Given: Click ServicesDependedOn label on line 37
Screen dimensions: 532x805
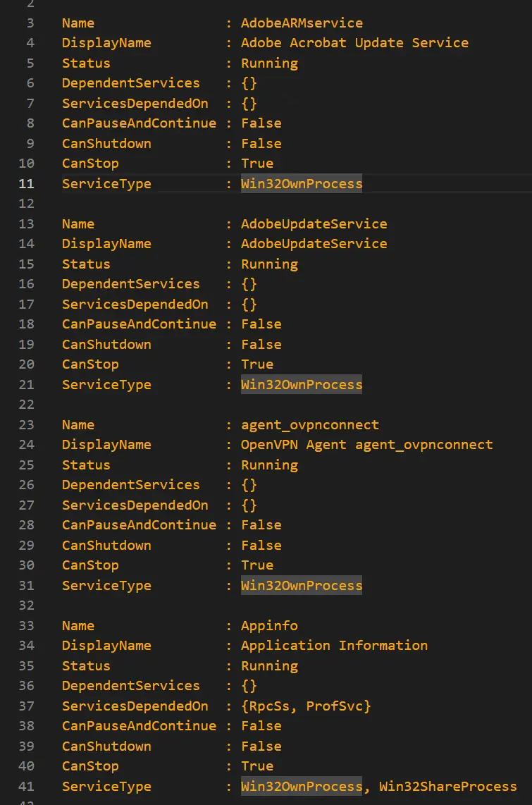Looking at the screenshot, I should 135,706.
